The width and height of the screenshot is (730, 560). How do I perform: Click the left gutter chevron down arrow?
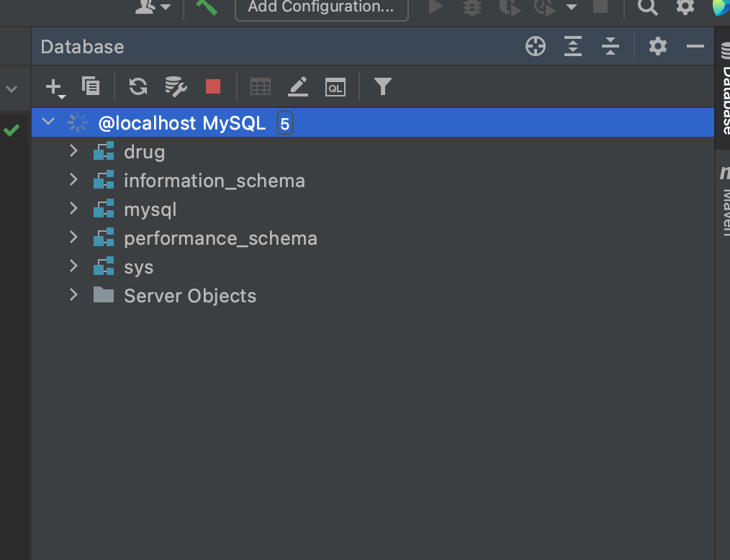12,89
